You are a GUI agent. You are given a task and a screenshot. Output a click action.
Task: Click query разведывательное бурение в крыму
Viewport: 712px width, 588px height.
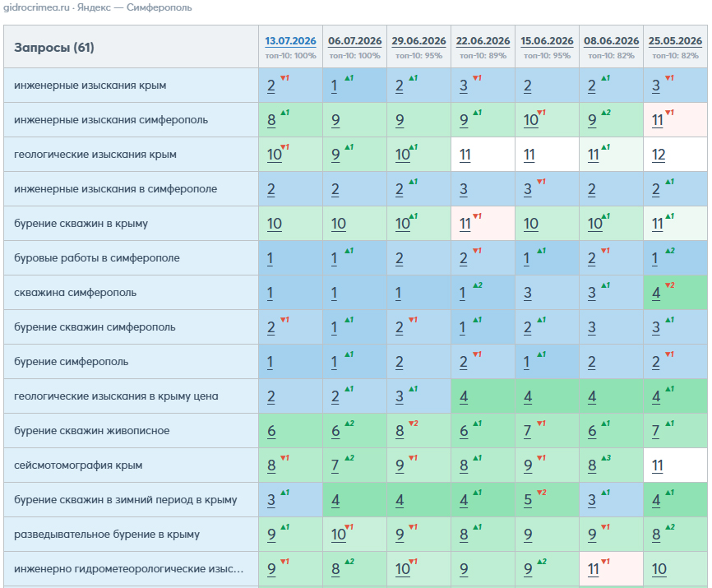107,534
